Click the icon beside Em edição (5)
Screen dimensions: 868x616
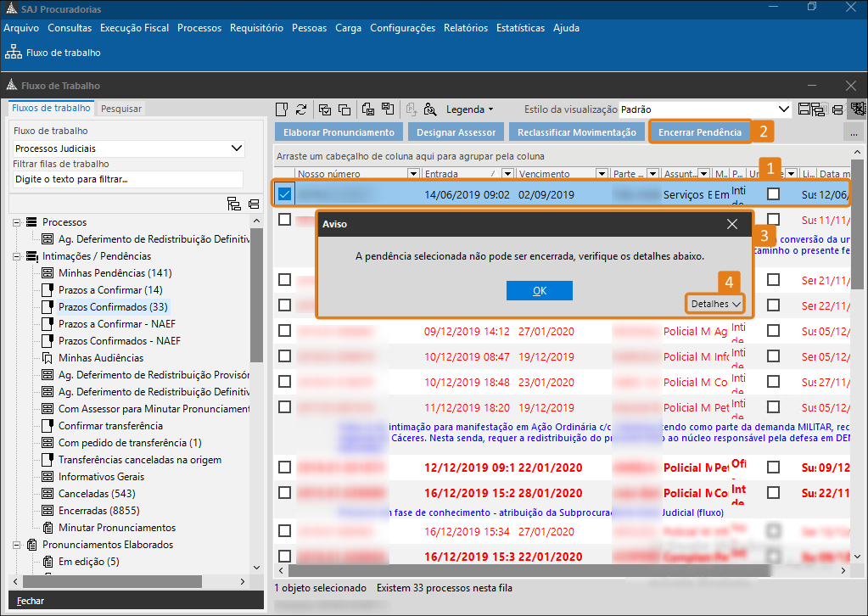click(x=48, y=561)
